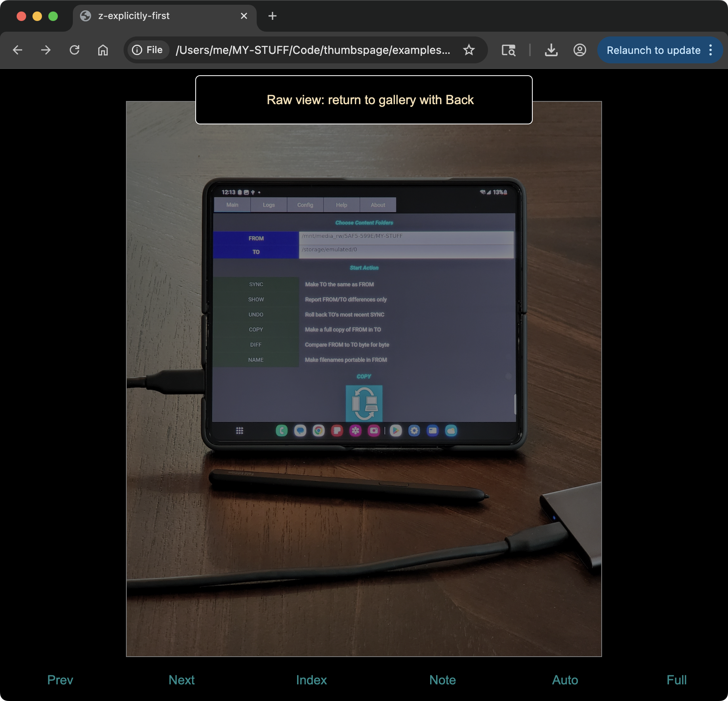Screen dimensions: 728x701
Task: Toggle Auto slideshow mode
Action: click(x=565, y=680)
